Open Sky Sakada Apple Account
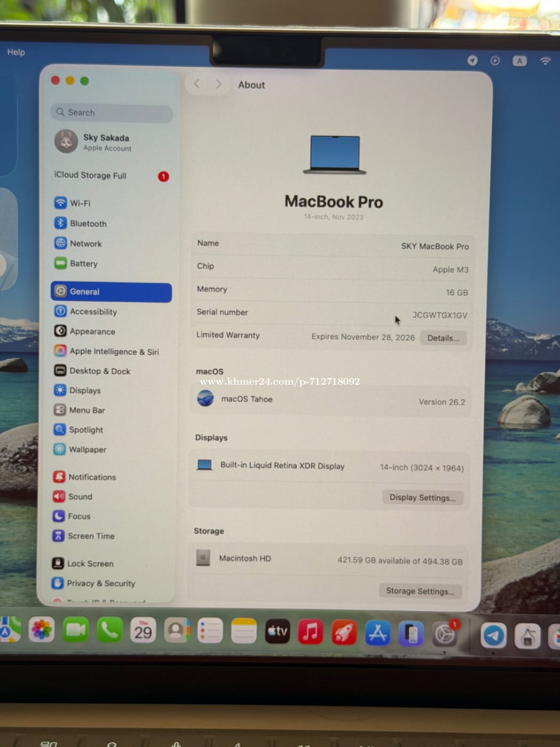This screenshot has height=747, width=560. 107,142
